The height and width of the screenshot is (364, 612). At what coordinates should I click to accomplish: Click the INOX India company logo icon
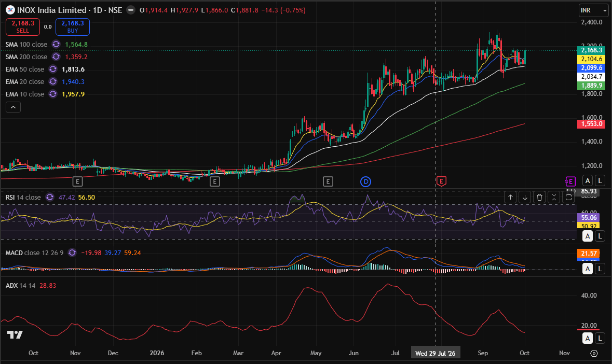point(10,10)
